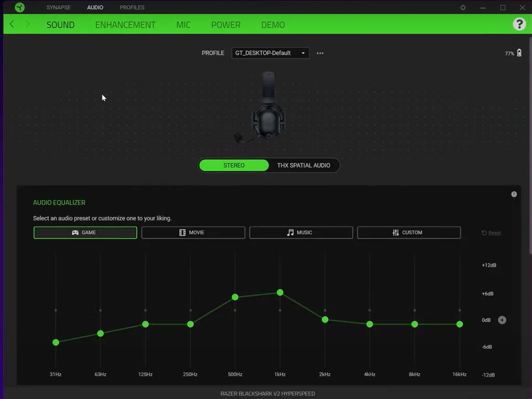Open the DEMO tab
The width and height of the screenshot is (532, 399).
point(273,25)
